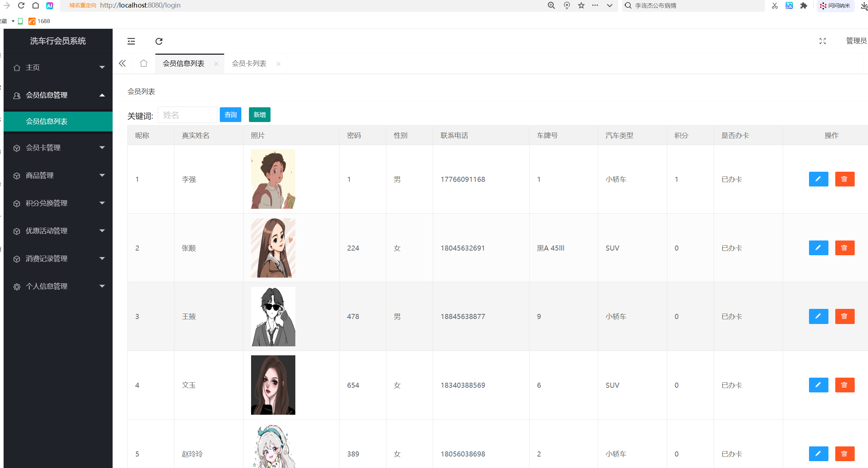The height and width of the screenshot is (468, 868).
Task: Delete member 张顺 with red trash icon
Action: [x=844, y=248]
